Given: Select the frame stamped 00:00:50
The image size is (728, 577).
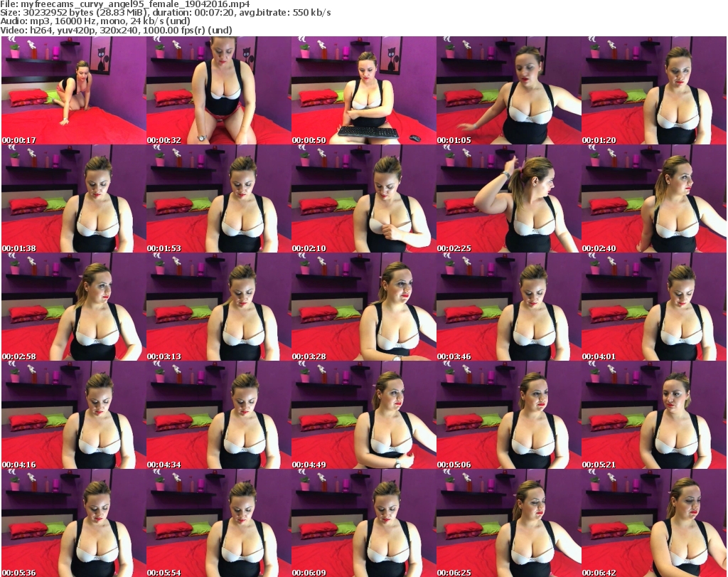Looking at the screenshot, I should point(363,90).
